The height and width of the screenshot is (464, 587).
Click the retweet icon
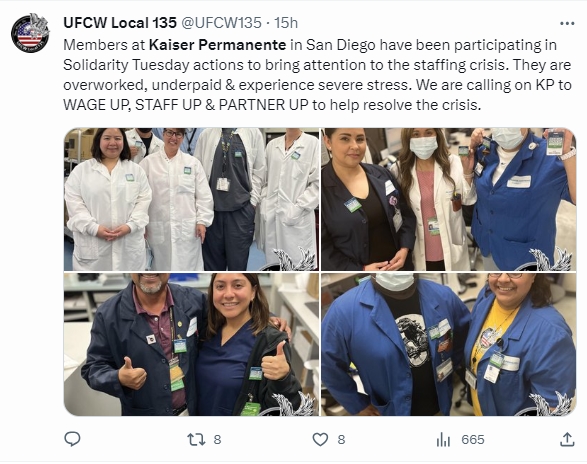tap(196, 439)
